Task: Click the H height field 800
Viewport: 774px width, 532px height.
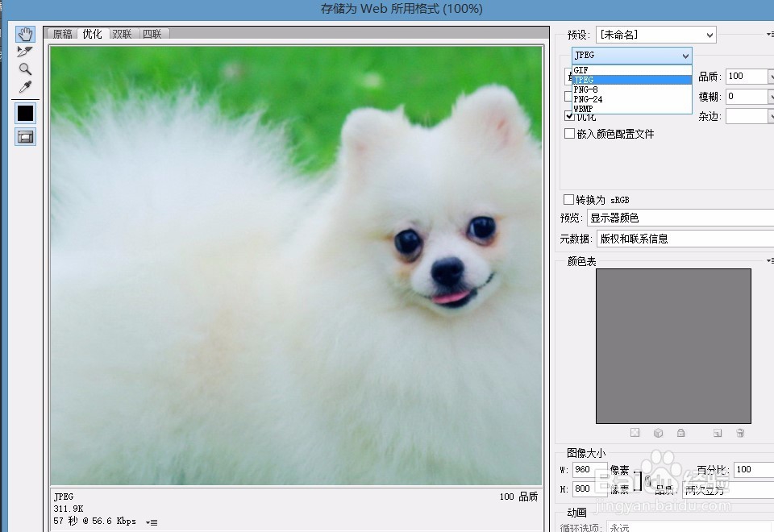Action: pyautogui.click(x=590, y=488)
